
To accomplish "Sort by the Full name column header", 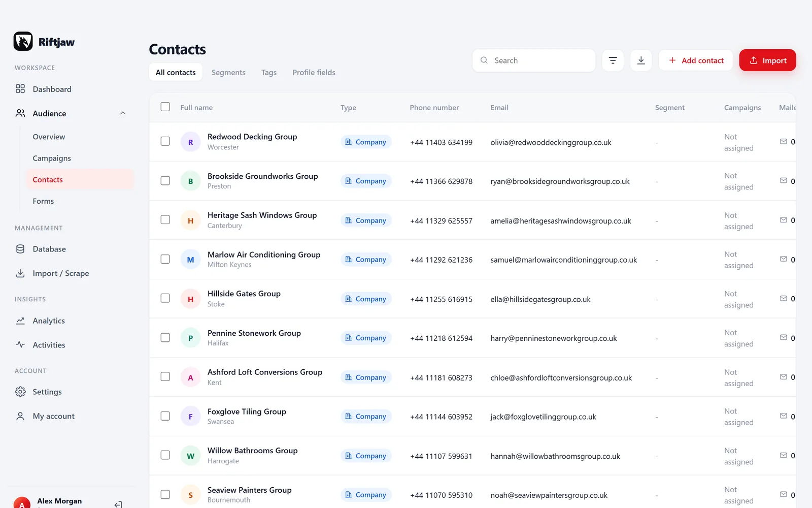I will (x=196, y=107).
